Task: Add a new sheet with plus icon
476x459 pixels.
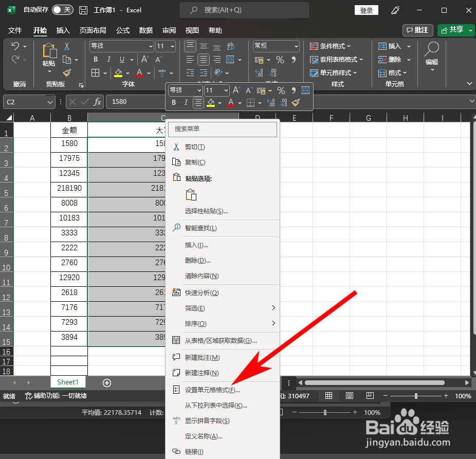Action: (x=107, y=383)
